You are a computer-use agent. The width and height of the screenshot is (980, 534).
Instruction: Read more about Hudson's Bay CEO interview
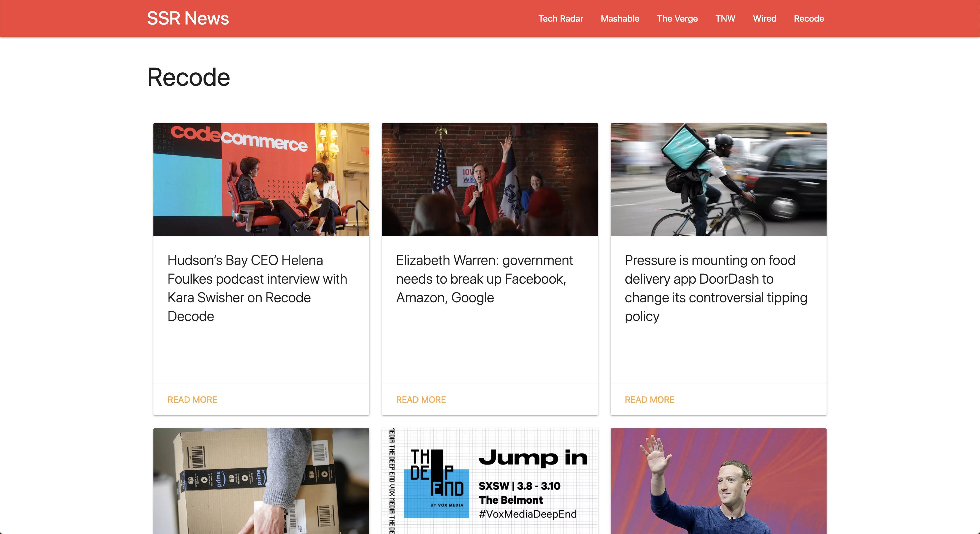pos(192,399)
